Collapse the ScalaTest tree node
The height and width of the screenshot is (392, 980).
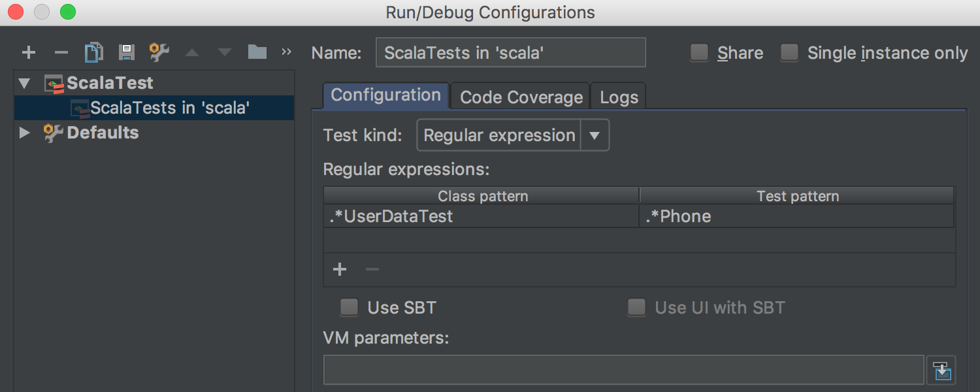click(25, 84)
